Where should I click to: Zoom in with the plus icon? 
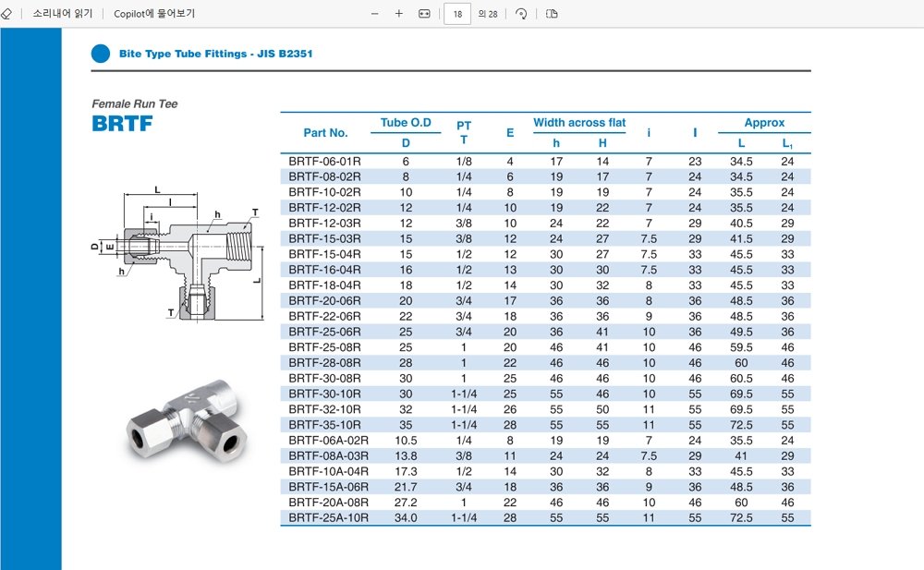coord(399,14)
